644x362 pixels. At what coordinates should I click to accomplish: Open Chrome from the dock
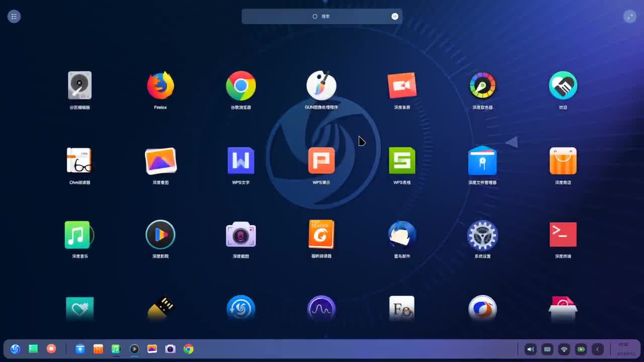click(189, 348)
